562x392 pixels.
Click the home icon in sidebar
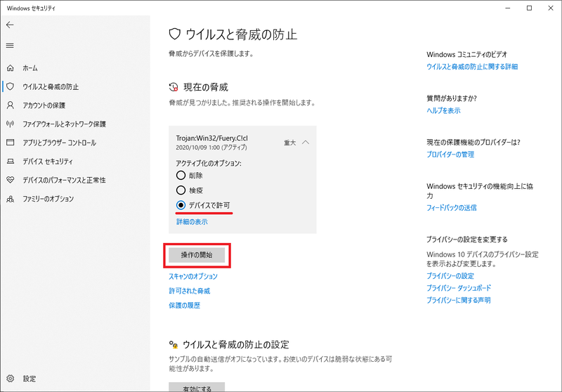11,67
